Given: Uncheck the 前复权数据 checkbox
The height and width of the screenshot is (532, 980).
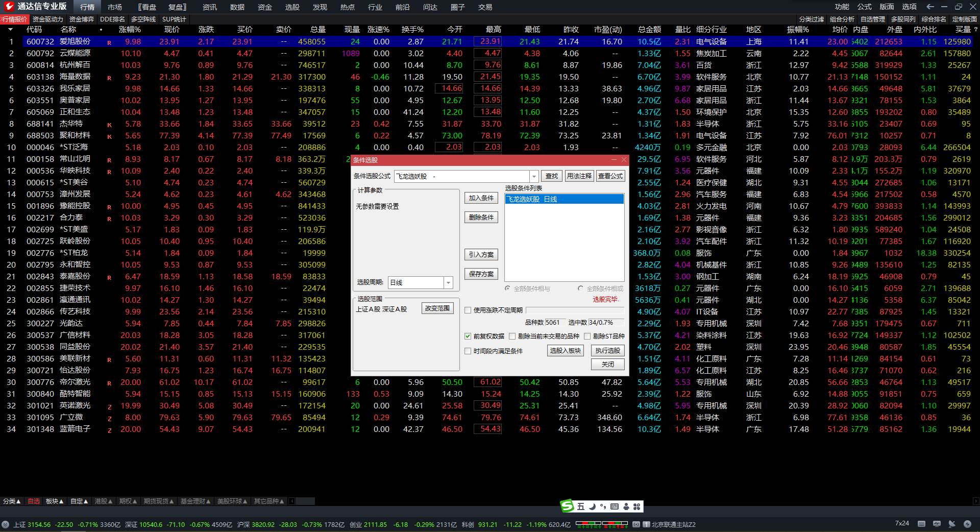Looking at the screenshot, I should [468, 336].
